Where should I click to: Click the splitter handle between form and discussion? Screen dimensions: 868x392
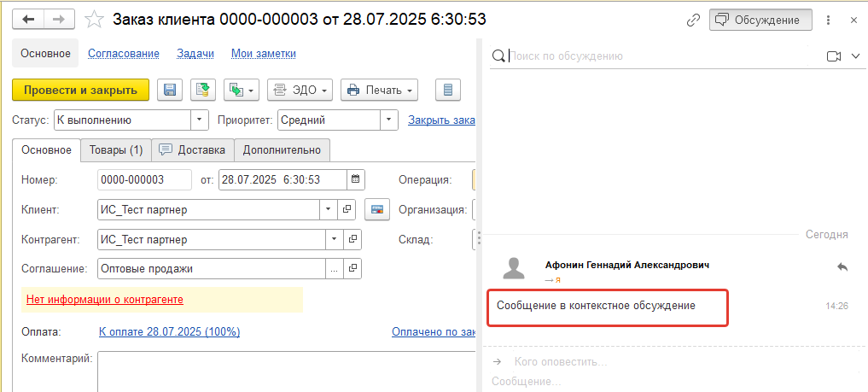(478, 239)
